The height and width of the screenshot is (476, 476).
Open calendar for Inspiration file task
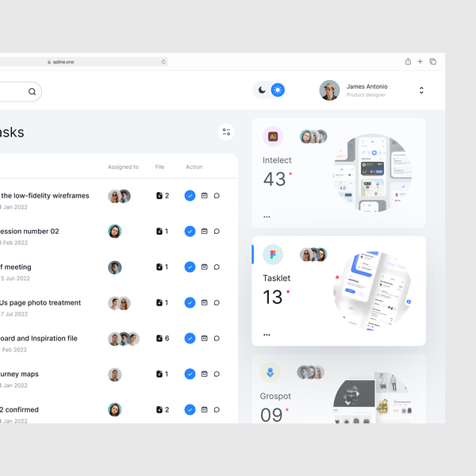205,339
